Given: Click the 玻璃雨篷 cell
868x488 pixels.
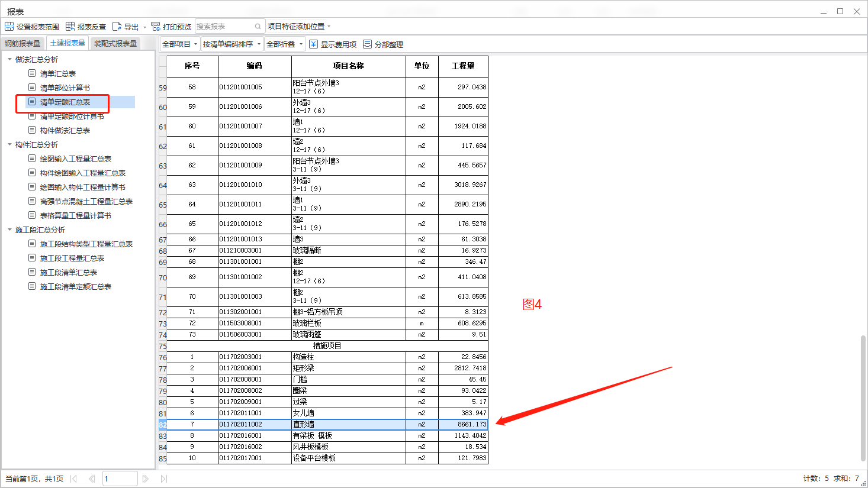Looking at the screenshot, I should tap(348, 335).
